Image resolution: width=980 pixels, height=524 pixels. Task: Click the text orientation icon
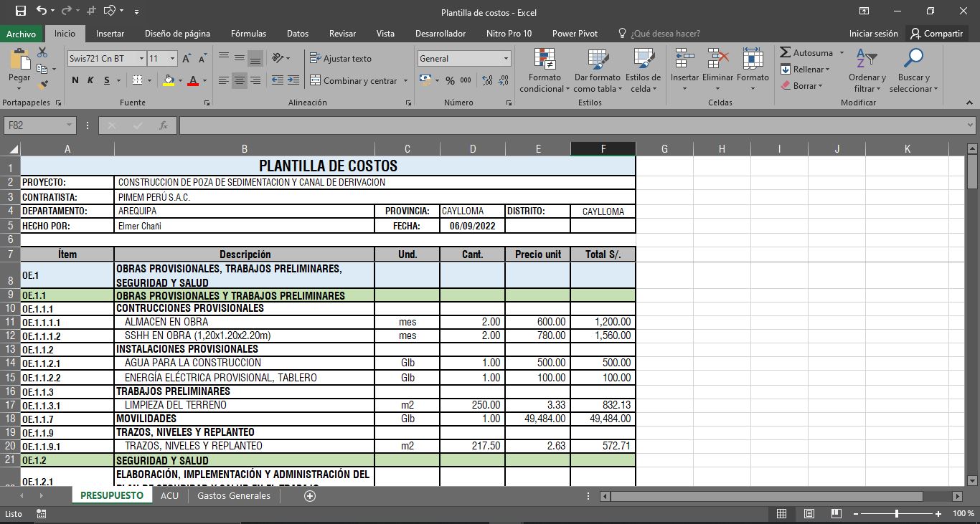click(278, 57)
